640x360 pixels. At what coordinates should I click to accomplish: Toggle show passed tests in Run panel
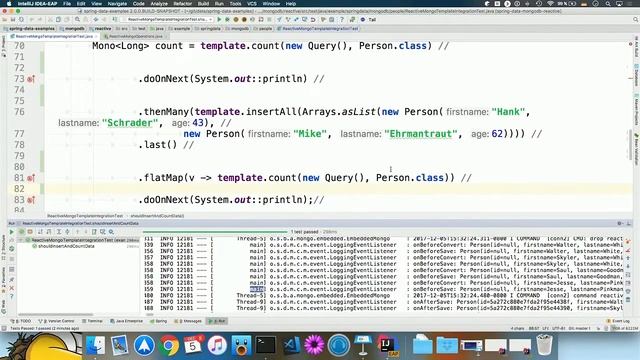coord(22,232)
